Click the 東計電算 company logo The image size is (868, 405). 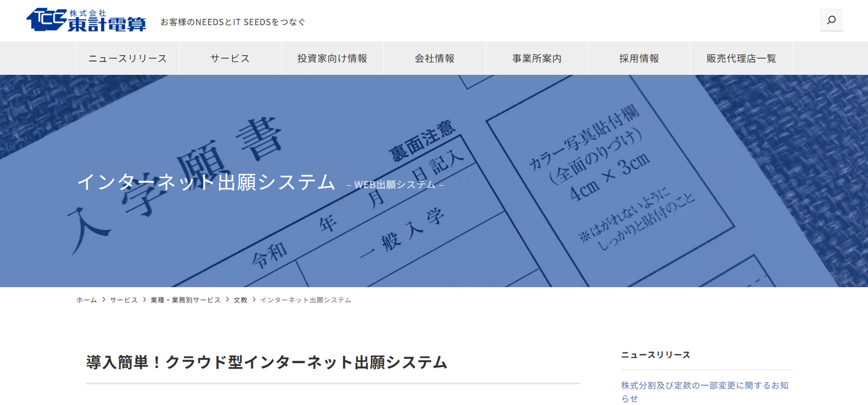[87, 21]
